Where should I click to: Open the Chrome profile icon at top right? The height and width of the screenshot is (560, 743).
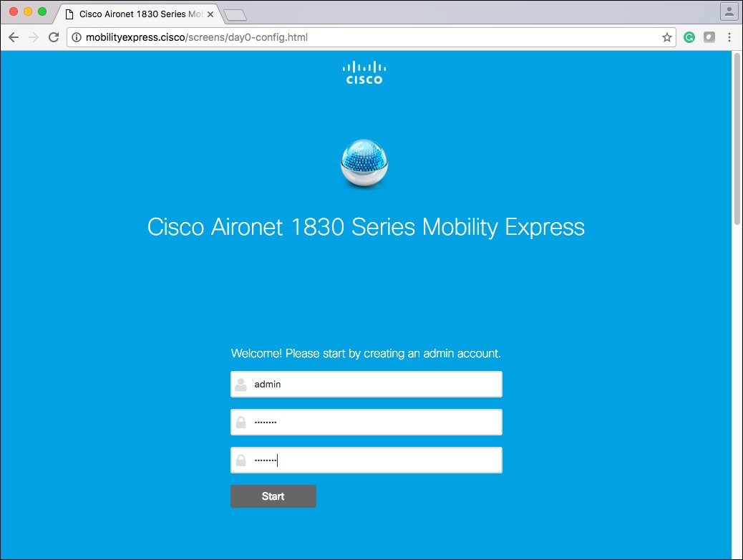click(729, 11)
